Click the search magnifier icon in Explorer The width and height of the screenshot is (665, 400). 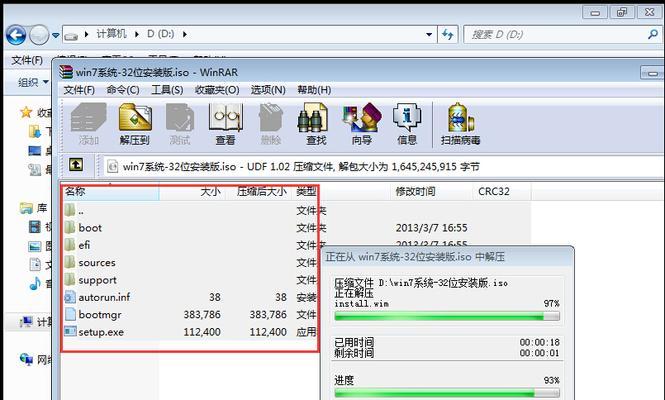653,34
